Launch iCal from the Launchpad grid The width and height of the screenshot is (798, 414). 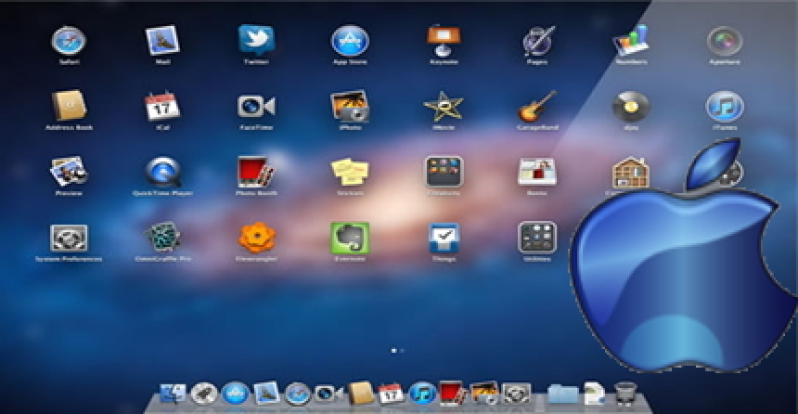pos(162,106)
